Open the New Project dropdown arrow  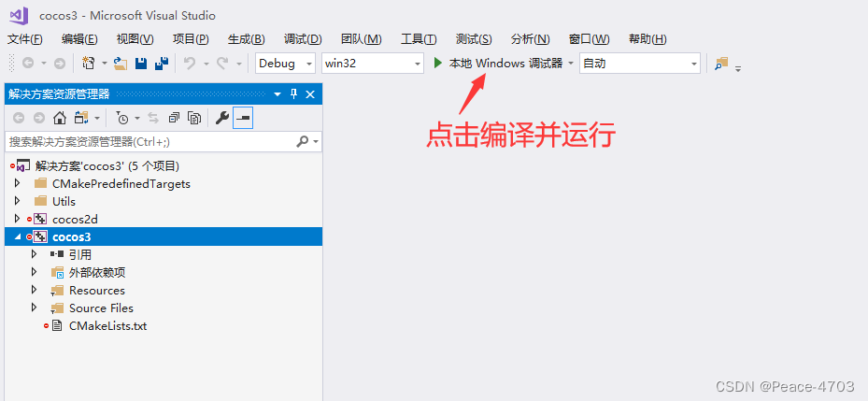click(x=104, y=64)
